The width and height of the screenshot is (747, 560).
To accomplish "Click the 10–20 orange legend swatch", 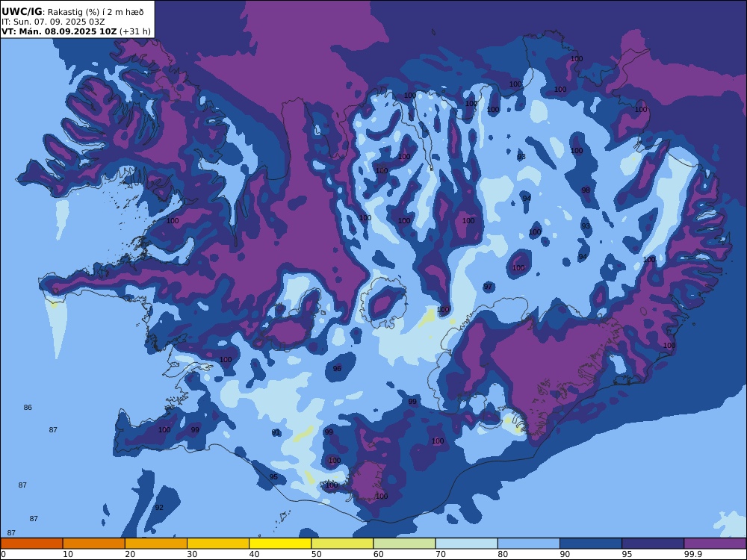I will coord(94,544).
